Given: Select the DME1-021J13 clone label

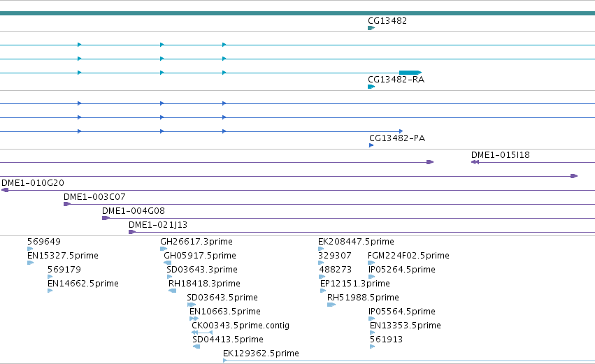Looking at the screenshot, I should tap(158, 225).
